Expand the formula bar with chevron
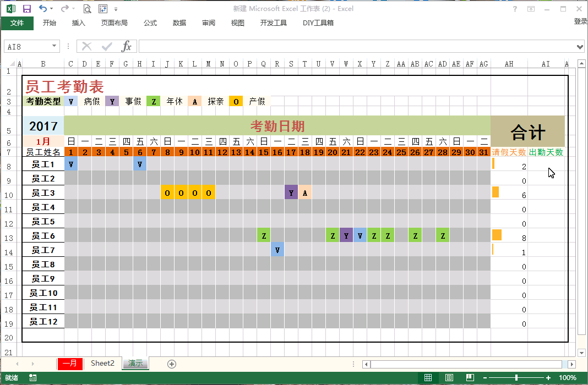The image size is (588, 385). tap(580, 47)
